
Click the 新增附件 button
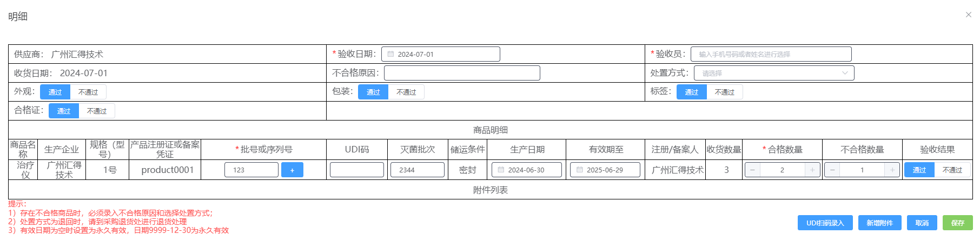coord(879,223)
